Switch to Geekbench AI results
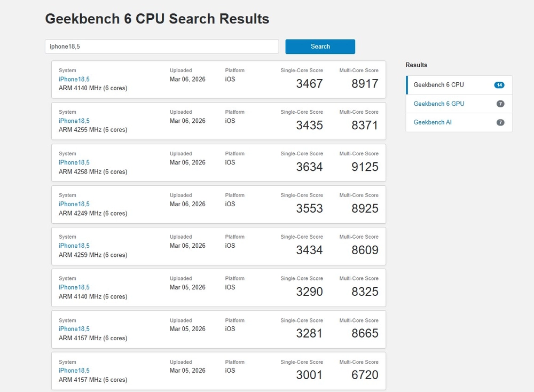Screen dimensions: 534x392 pos(432,122)
